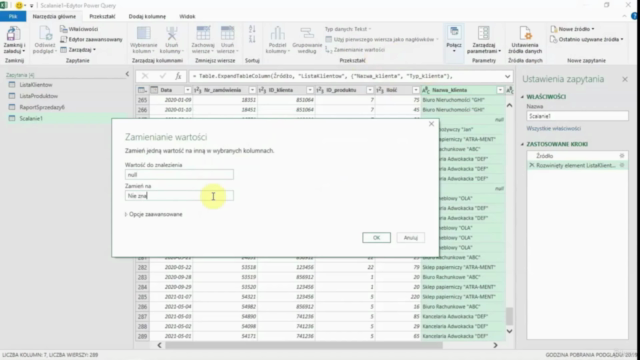Screen dimensions: 640x360
Task: Click Usuń kolumny icon
Action: (172, 33)
